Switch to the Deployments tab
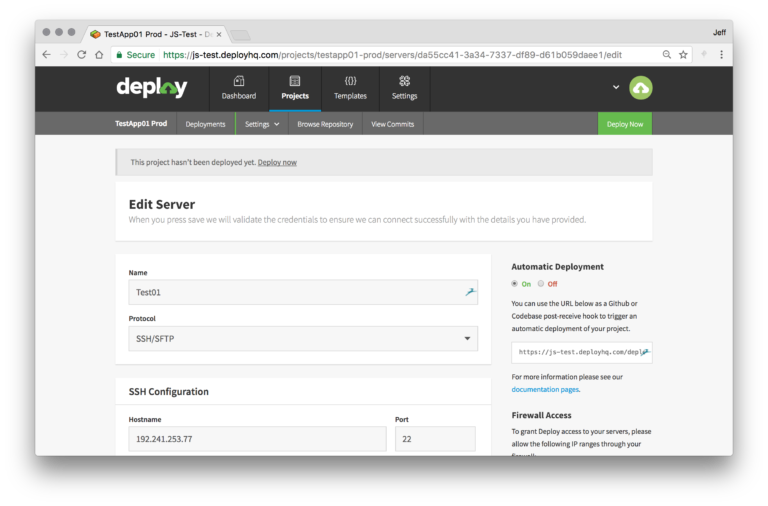Image resolution: width=768 pixels, height=506 pixels. [205, 124]
